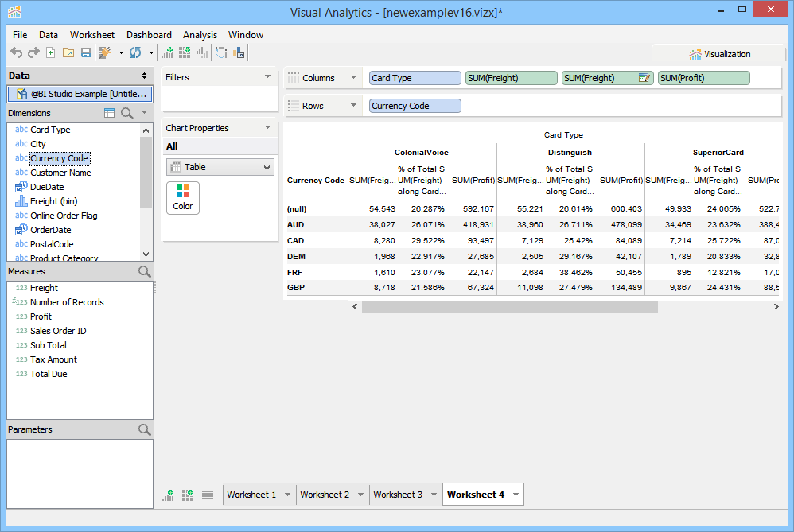Viewport: 794px width, 532px height.
Task: Click the Visualization button
Action: (719, 54)
